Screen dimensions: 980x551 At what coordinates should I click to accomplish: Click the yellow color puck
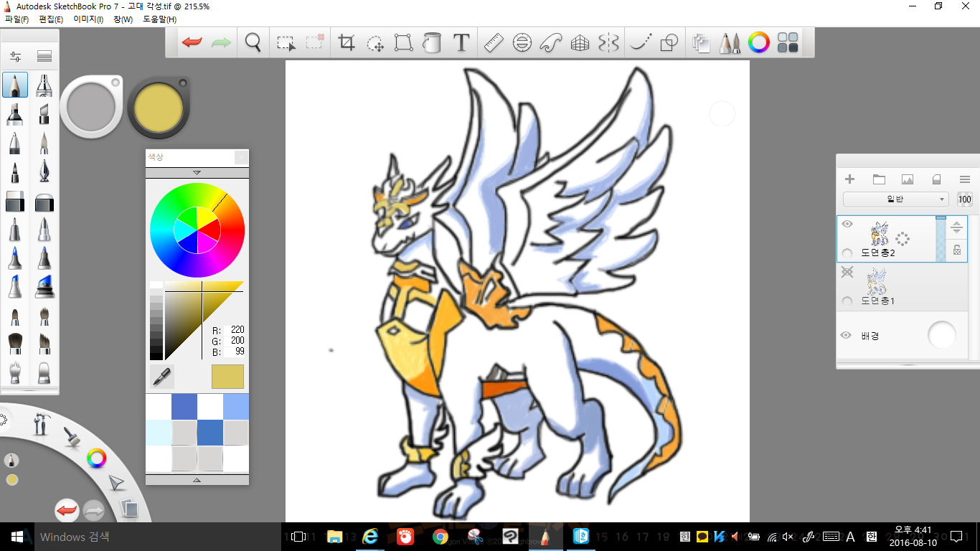158,108
